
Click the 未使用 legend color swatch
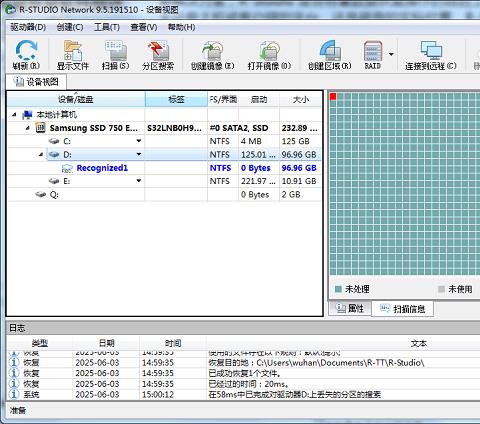(x=441, y=289)
